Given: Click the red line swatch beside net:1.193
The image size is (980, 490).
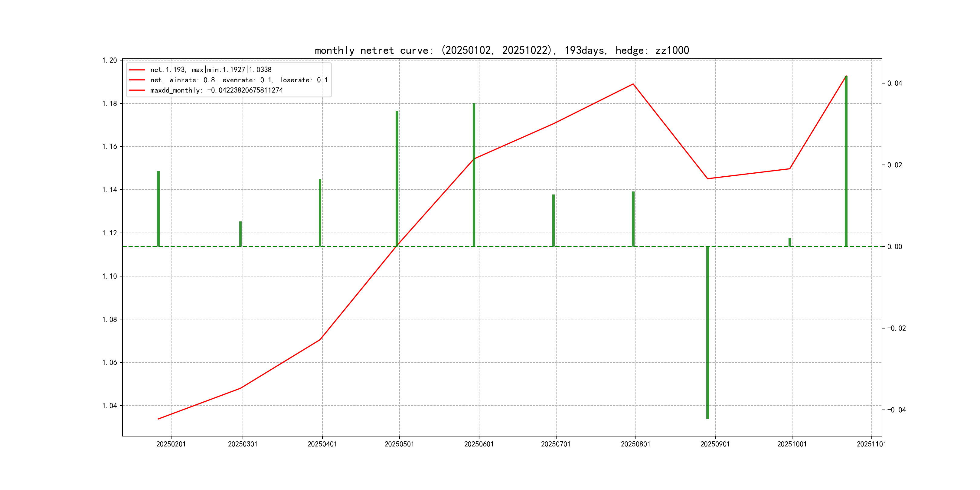Looking at the screenshot, I should 137,70.
